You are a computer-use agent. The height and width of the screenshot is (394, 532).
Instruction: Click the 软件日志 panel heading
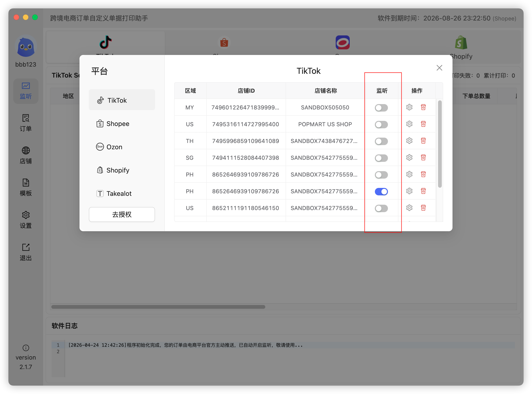click(x=65, y=326)
